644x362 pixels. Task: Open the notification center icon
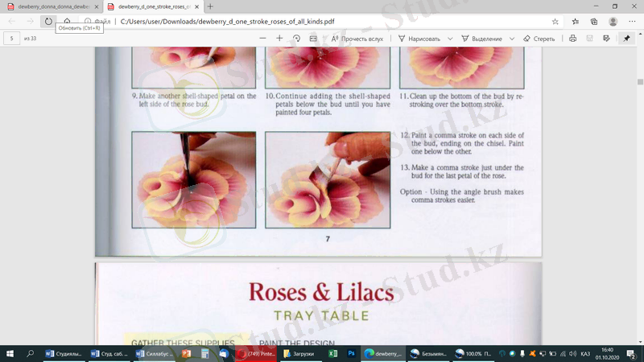click(631, 353)
